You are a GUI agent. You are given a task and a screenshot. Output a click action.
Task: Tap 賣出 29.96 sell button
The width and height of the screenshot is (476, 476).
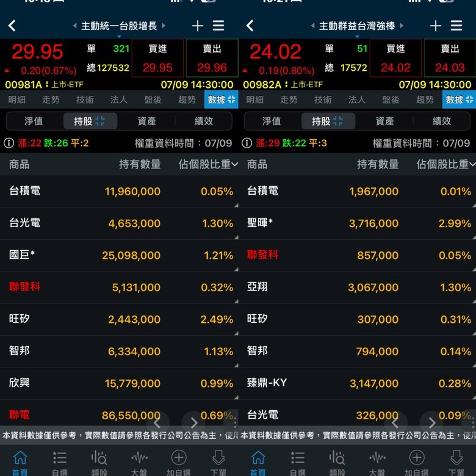coord(212,58)
